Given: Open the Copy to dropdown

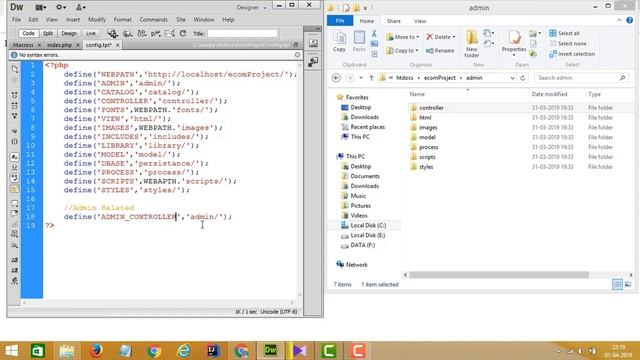Looking at the screenshot, I should [x=402, y=51].
